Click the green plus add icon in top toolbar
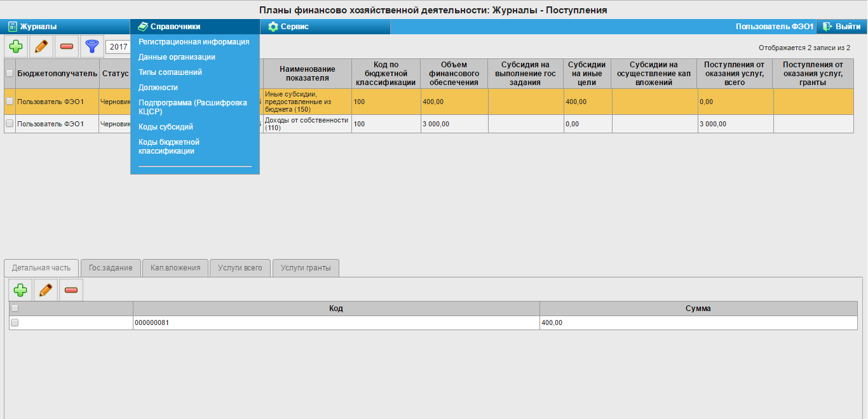This screenshot has width=868, height=419. coord(17,46)
